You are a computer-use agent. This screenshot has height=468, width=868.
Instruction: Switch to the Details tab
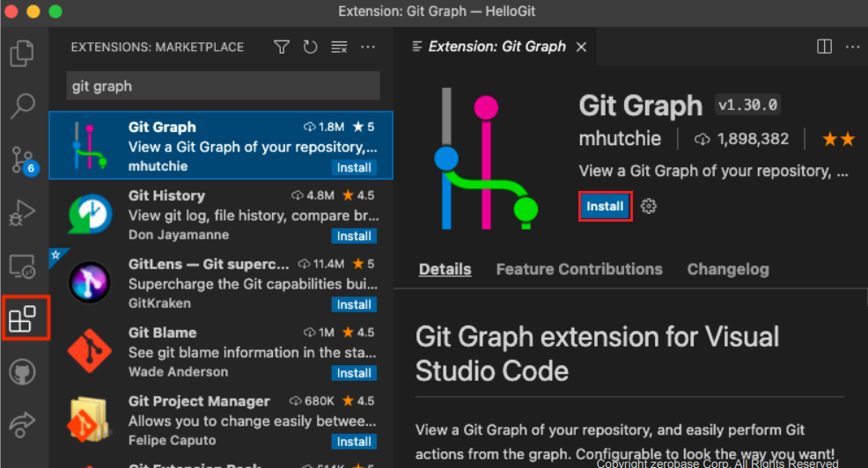(x=445, y=269)
